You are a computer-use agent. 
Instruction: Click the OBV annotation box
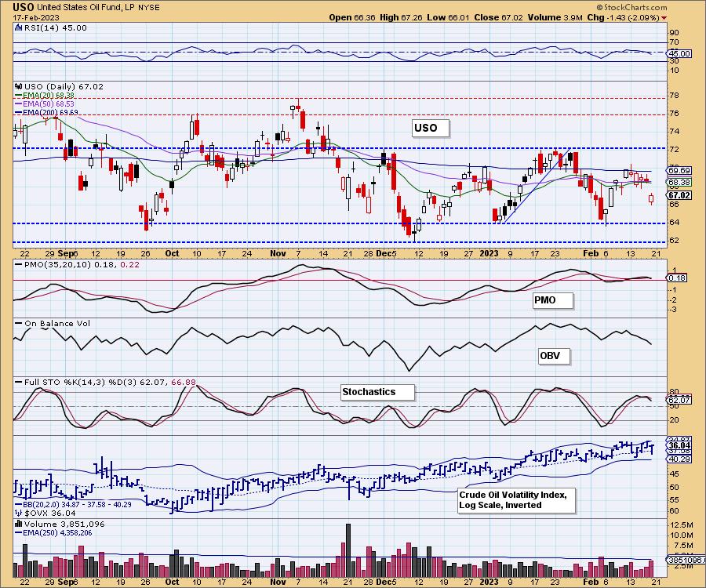pos(555,356)
